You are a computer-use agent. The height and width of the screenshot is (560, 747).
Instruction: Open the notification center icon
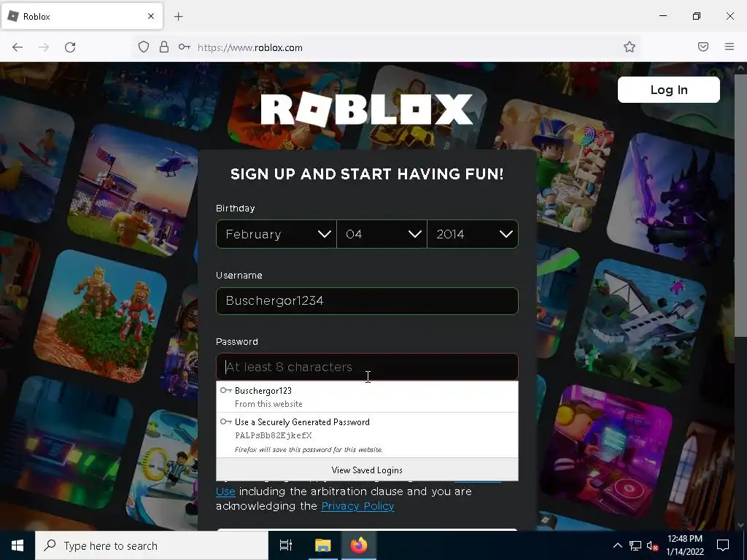[x=723, y=545]
